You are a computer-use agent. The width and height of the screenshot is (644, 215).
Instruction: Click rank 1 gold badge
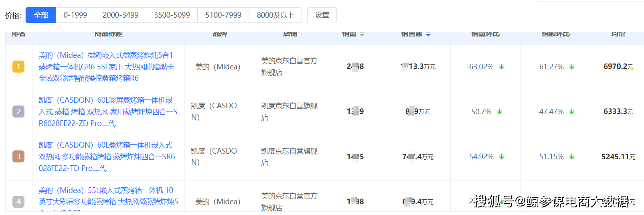pyautogui.click(x=18, y=67)
